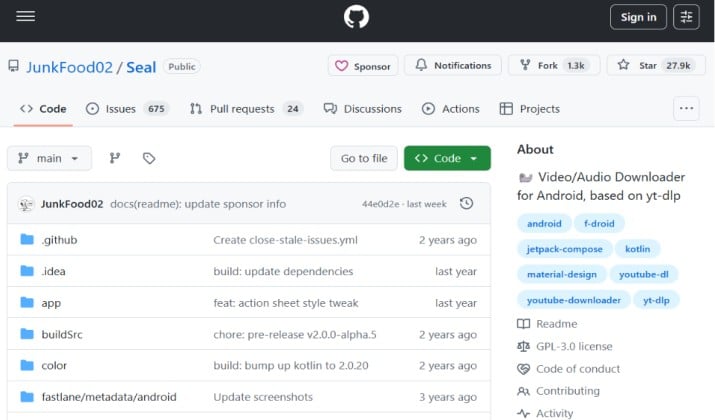715x420 pixels.
Task: Open commit 'docs(readme): update sponsor info'
Action: [198, 204]
